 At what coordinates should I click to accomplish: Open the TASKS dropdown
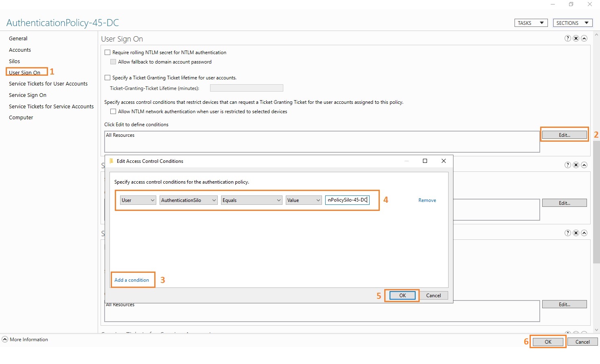coord(530,23)
